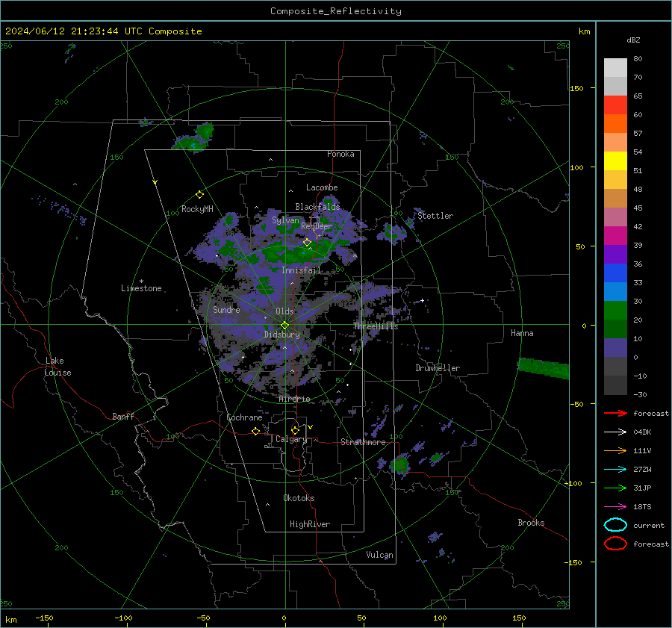Screen dimensions: 672x628
Task: Click the RockyMH label
Action: pos(197,209)
